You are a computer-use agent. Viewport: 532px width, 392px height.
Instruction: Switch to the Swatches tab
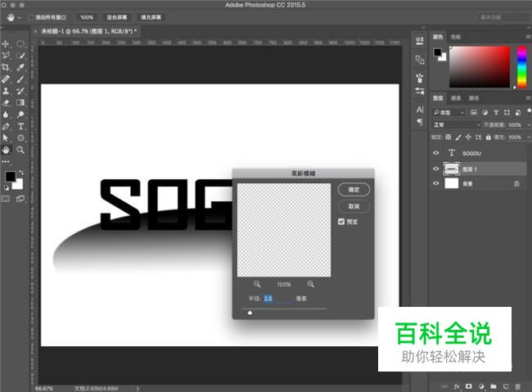[456, 37]
